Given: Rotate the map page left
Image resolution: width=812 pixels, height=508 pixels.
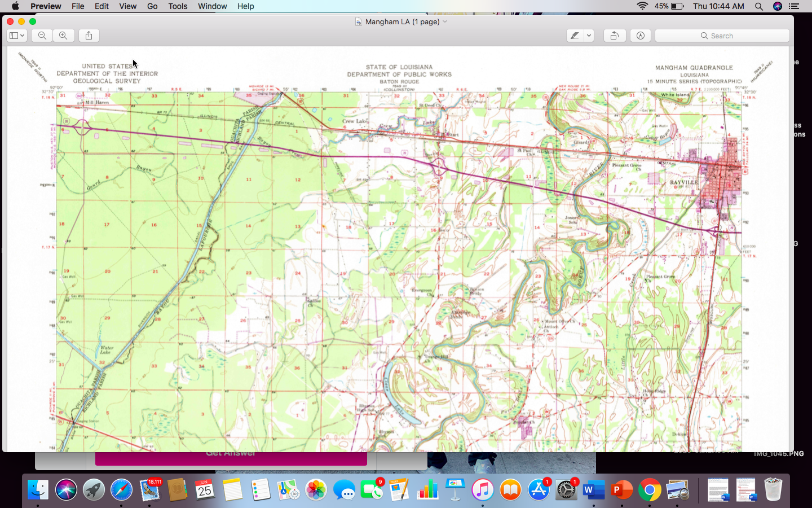Looking at the screenshot, I should click(x=614, y=35).
